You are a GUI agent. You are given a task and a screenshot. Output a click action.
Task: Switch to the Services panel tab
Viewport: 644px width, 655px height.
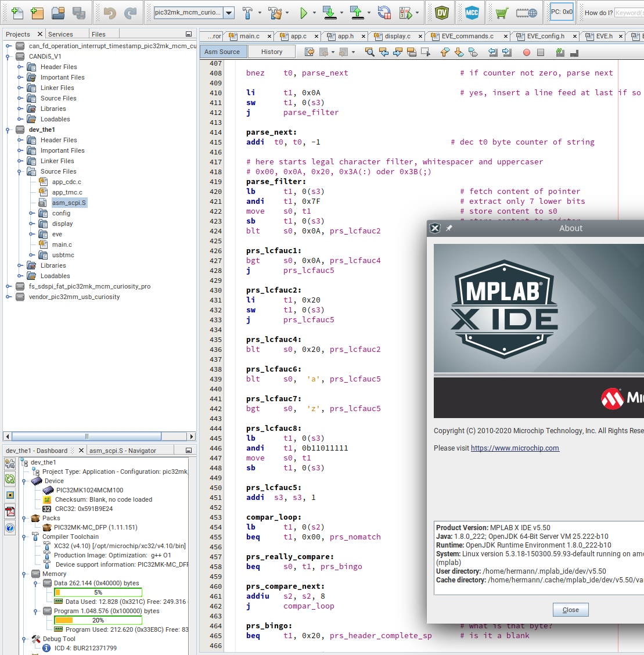pos(60,34)
